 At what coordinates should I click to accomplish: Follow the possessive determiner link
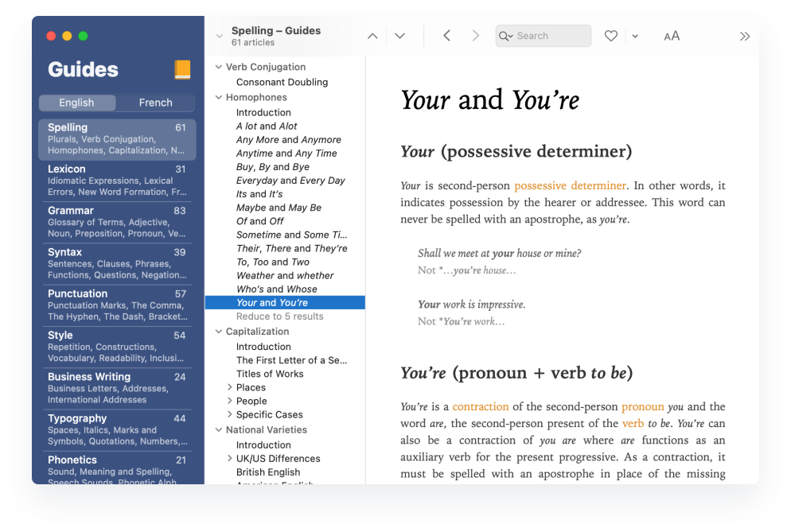pos(570,186)
